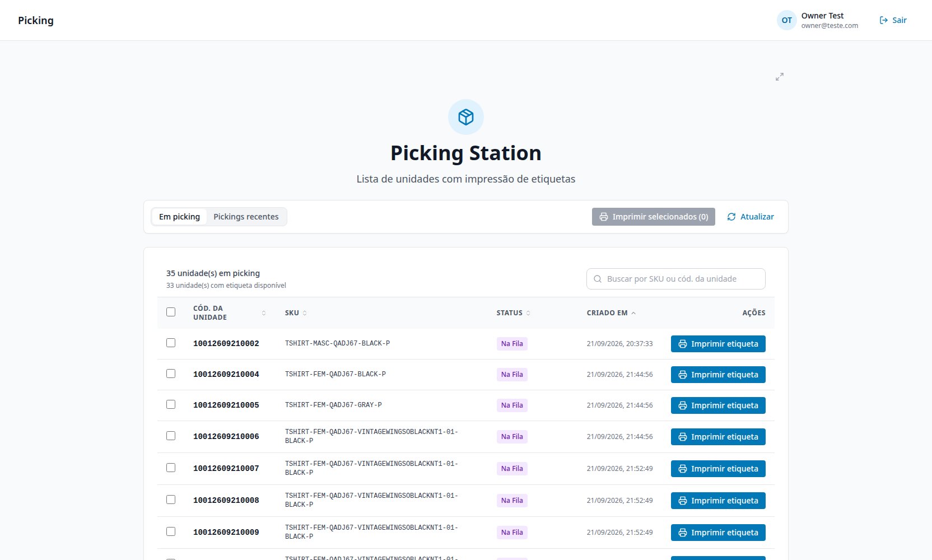Click the date 21/09/2026, 20:37:33
Screen dimensions: 932x560
click(x=619, y=344)
